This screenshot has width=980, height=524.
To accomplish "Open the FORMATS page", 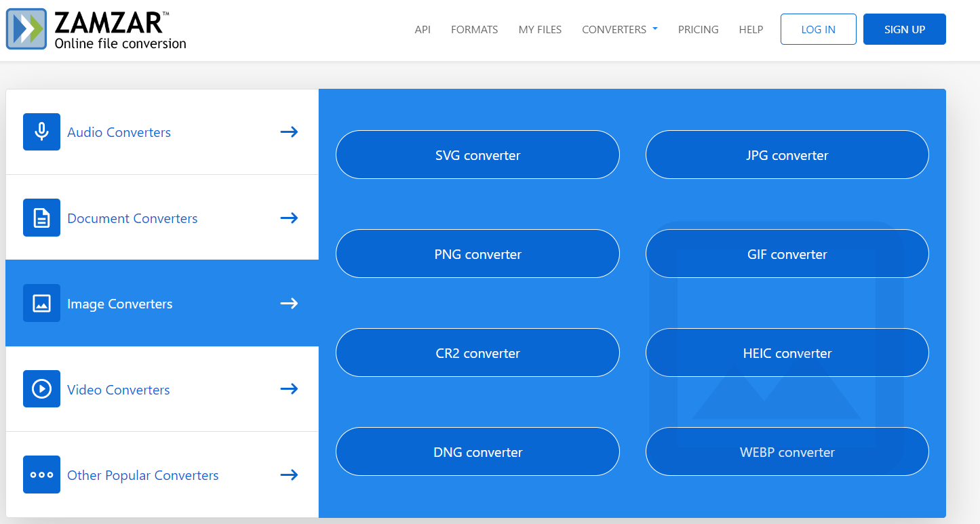I will tap(475, 30).
